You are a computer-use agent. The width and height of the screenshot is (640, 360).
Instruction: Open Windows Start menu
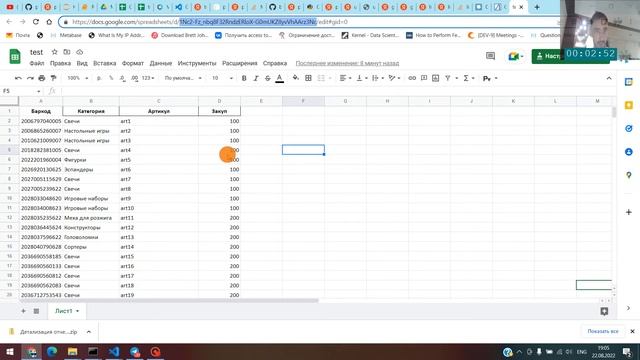pyautogui.click(x=10, y=352)
